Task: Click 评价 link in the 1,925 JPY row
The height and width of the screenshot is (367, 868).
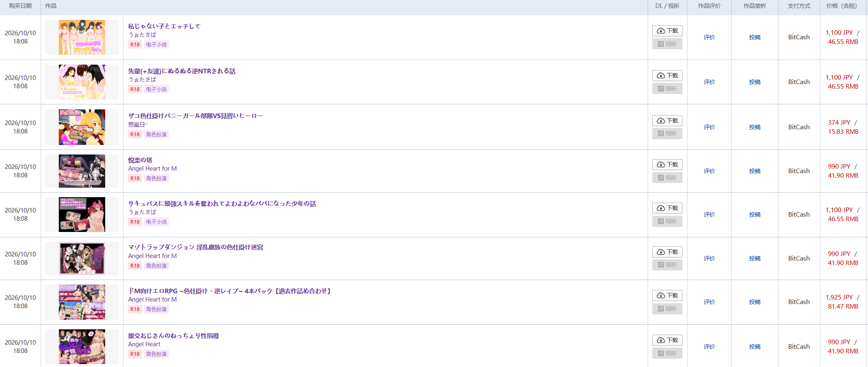Action: coord(709,302)
